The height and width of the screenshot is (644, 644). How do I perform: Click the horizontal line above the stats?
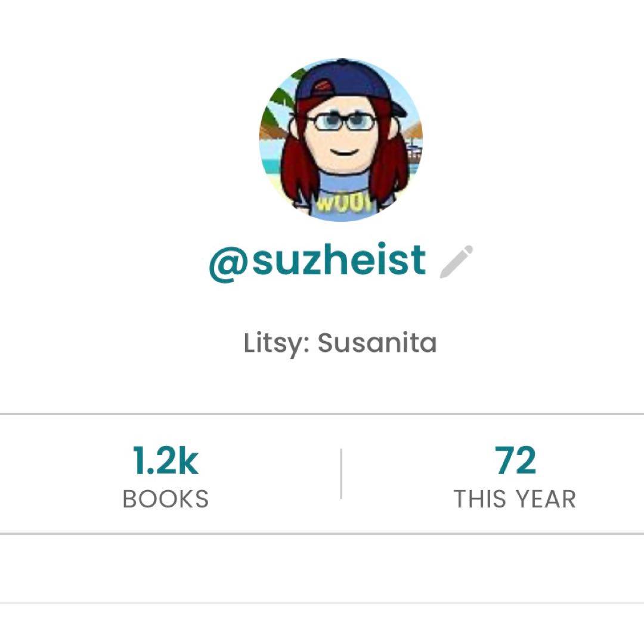point(322,414)
